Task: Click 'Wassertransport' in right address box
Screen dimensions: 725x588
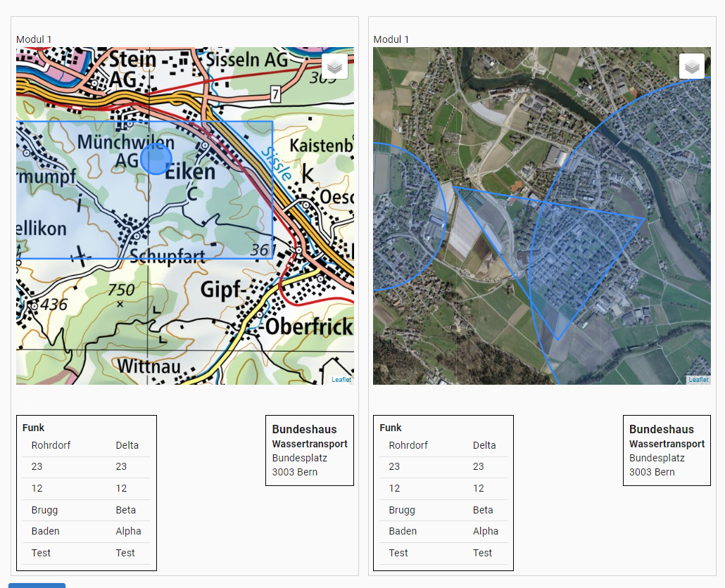Action: [667, 444]
